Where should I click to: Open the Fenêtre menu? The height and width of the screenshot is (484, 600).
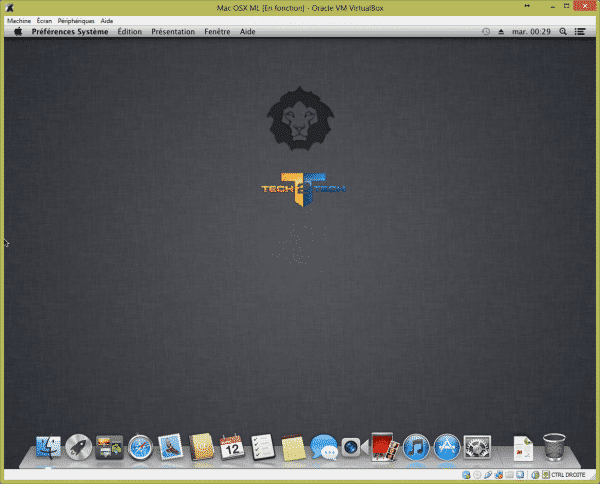(217, 31)
